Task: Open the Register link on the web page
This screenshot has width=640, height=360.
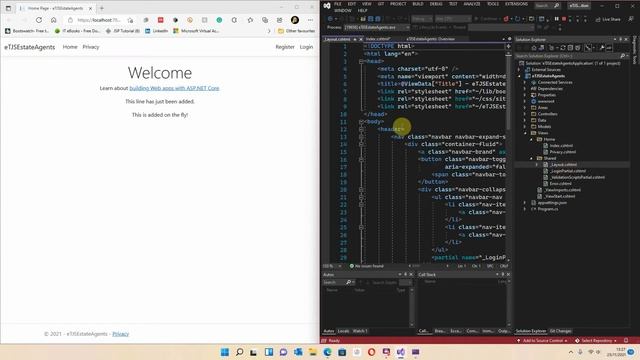Action: click(284, 47)
